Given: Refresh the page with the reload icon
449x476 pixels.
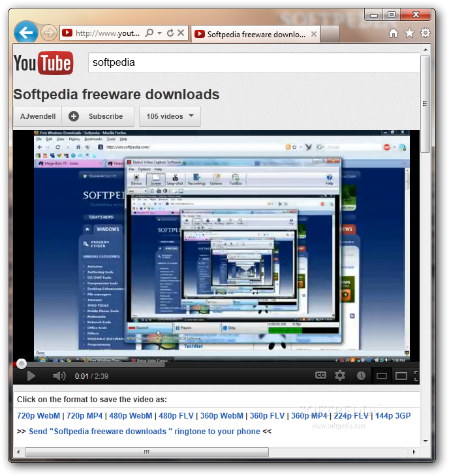Looking at the screenshot, I should point(170,33).
